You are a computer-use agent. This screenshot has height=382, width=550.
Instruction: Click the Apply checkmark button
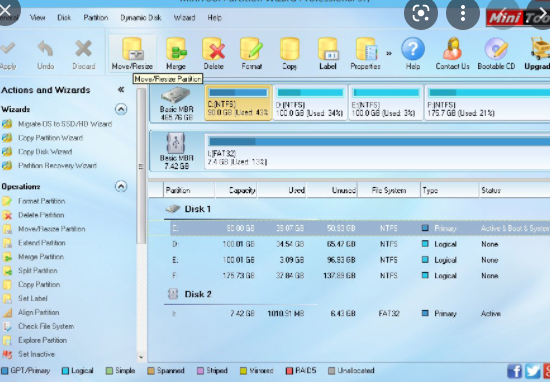pyautogui.click(x=8, y=55)
